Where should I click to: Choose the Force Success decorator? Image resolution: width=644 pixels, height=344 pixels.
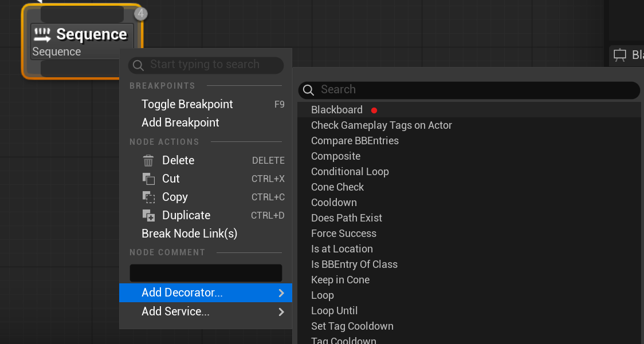[x=343, y=234]
